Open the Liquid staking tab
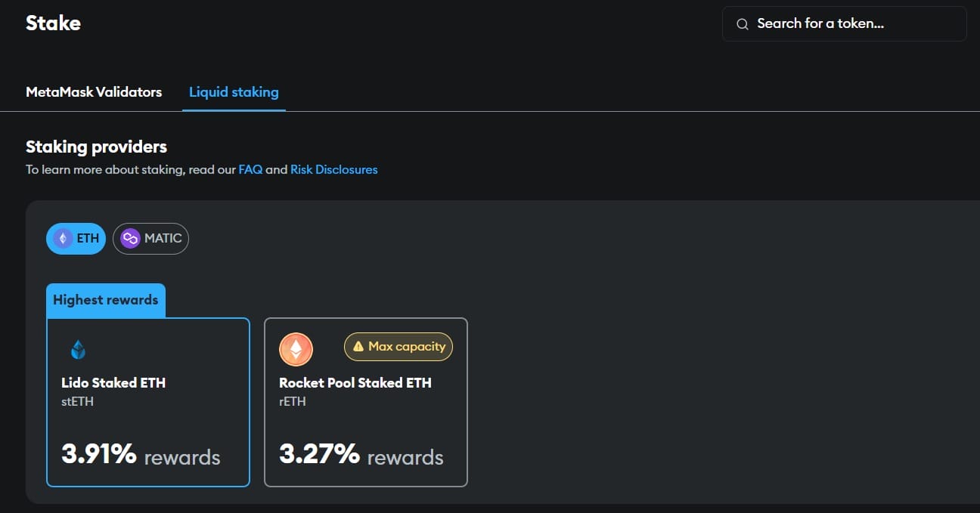The height and width of the screenshot is (513, 980). (234, 91)
